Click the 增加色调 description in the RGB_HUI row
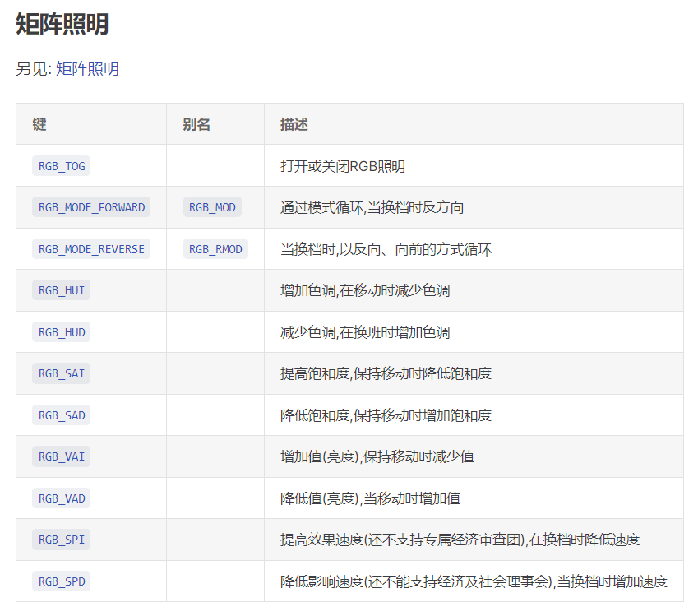The height and width of the screenshot is (616, 698). (x=365, y=290)
